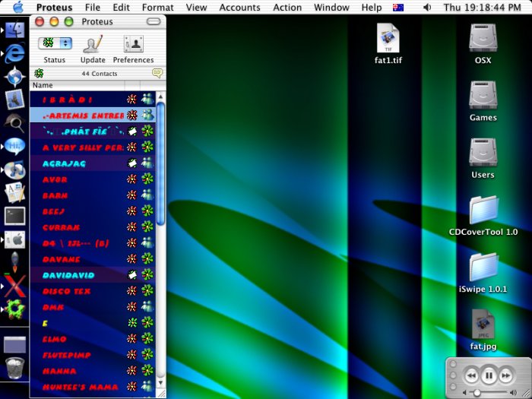Select contact DAVIDAVID
Viewport: 532px width, 399px height.
coord(93,275)
